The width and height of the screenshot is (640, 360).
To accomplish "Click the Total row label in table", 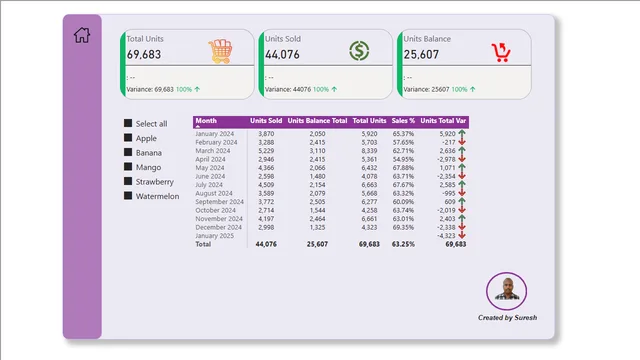I will point(203,244).
